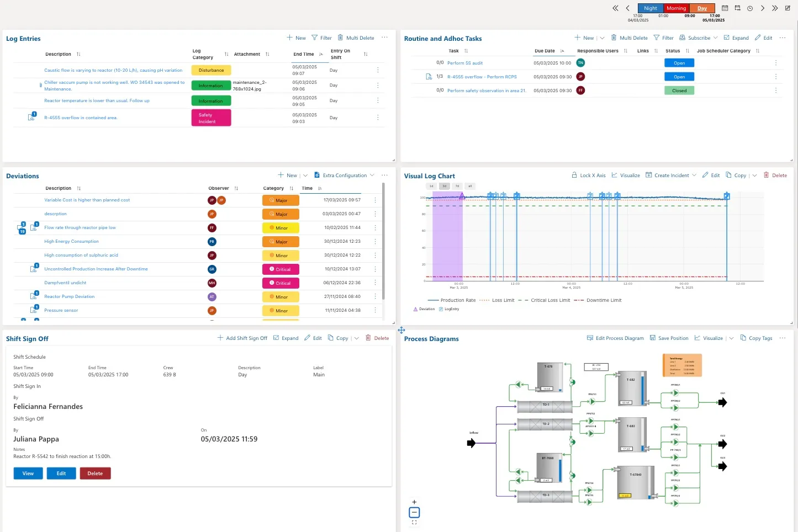Click Add Shift Sign Off
798x532 pixels.
point(242,338)
